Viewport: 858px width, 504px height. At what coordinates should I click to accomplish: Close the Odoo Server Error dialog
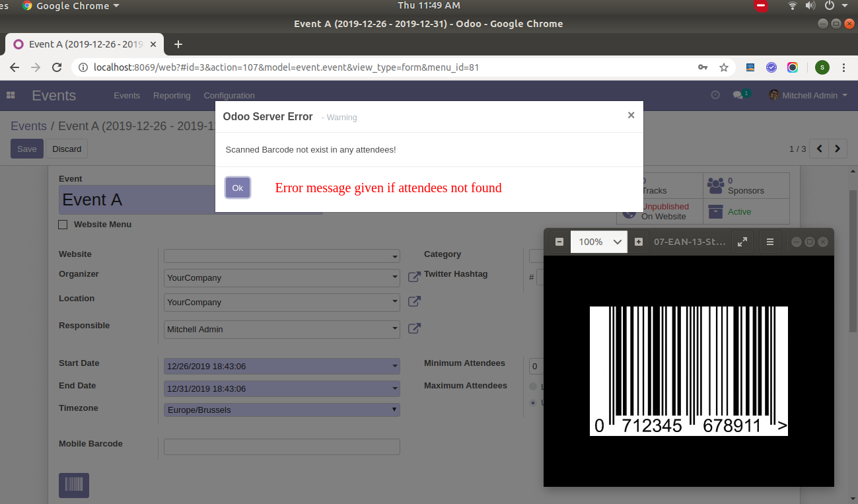pyautogui.click(x=631, y=115)
